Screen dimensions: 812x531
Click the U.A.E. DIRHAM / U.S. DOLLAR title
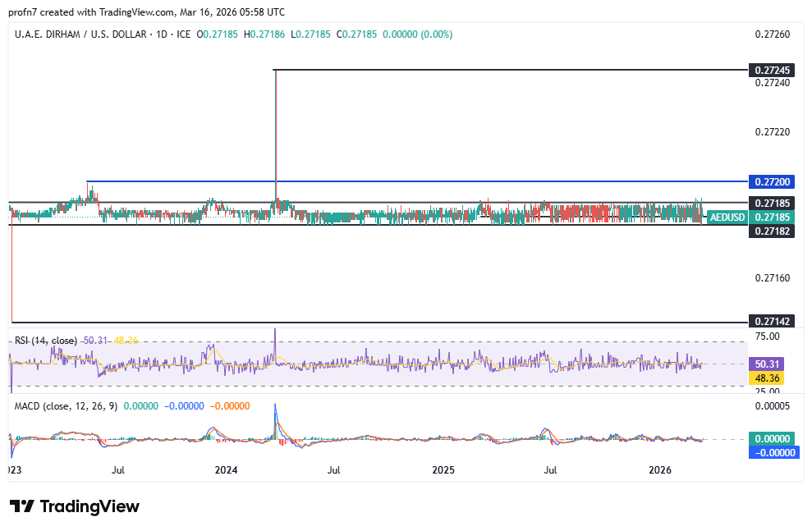tap(80, 34)
